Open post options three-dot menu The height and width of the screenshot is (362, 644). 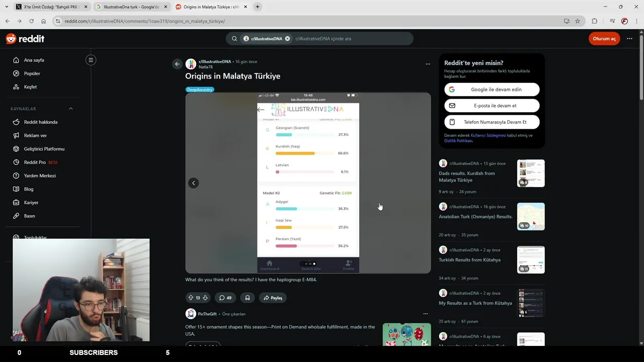428,64
